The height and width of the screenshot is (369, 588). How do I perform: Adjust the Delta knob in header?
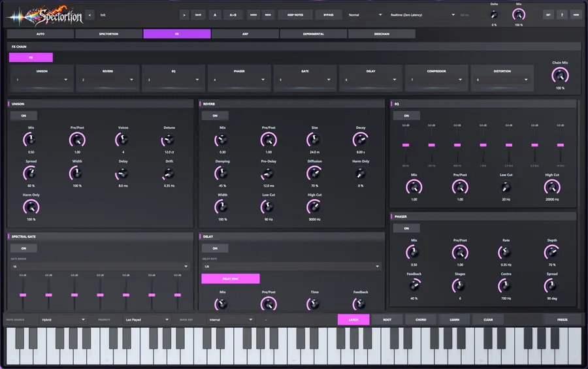coord(495,15)
